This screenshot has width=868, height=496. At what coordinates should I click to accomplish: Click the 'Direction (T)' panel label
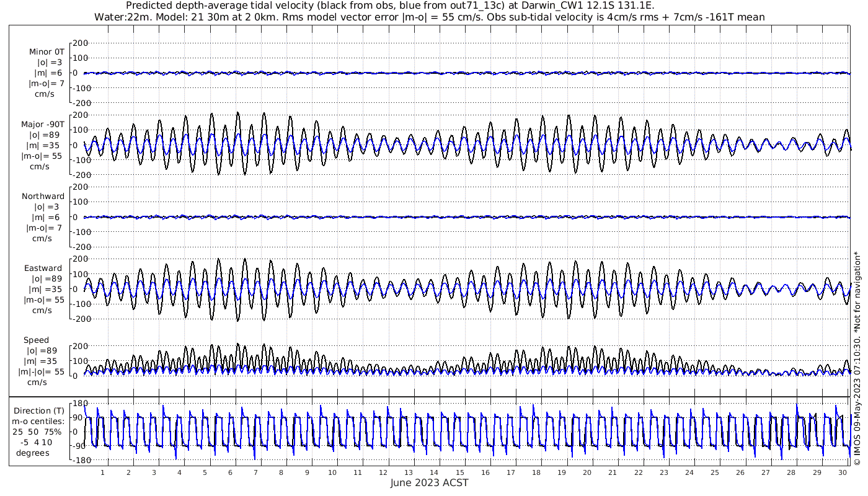click(38, 410)
